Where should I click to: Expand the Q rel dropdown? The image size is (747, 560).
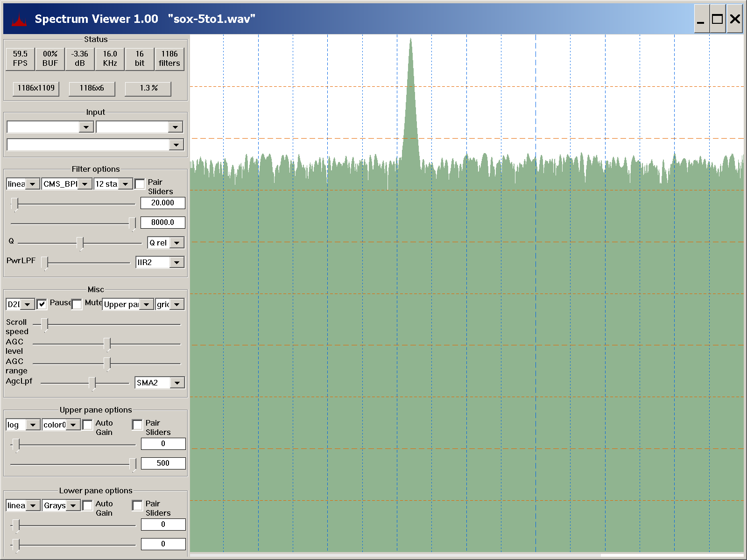pos(177,243)
